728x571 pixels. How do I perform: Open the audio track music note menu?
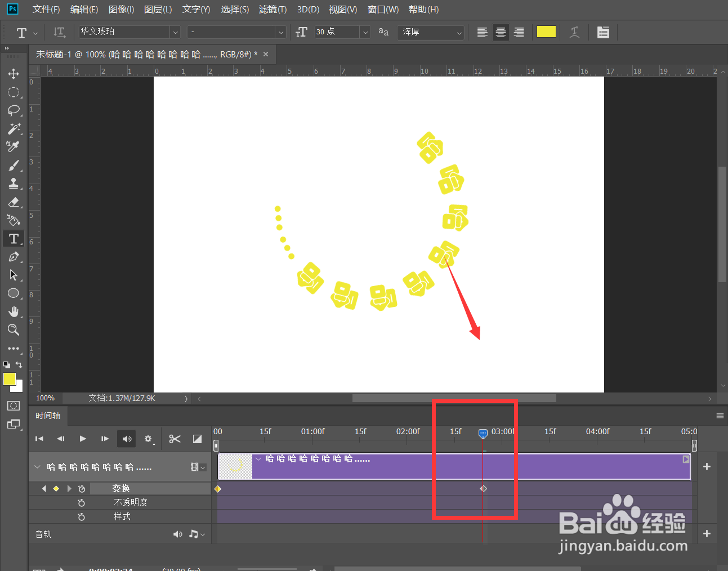[x=196, y=534]
